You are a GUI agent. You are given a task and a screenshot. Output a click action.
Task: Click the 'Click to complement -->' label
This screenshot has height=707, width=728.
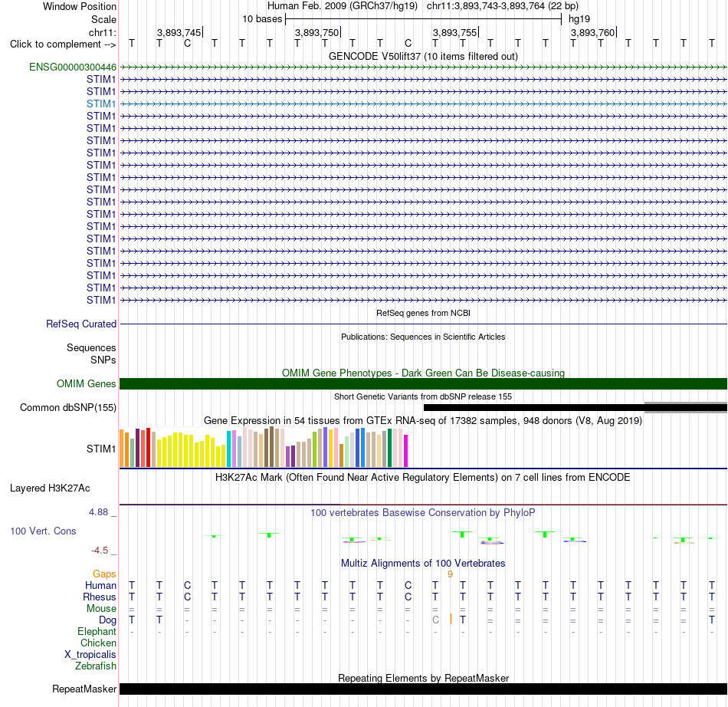[63, 44]
